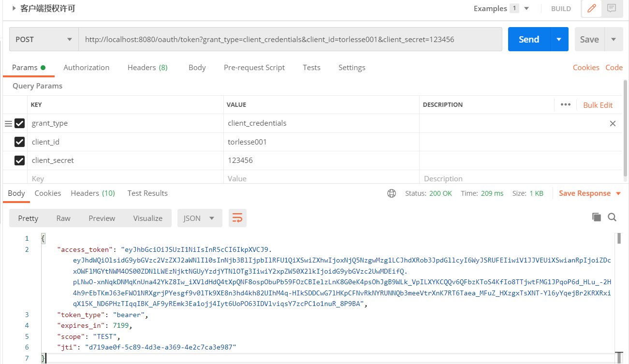Remove the grant_type row with X
This screenshot has width=629, height=364.
[x=613, y=123]
